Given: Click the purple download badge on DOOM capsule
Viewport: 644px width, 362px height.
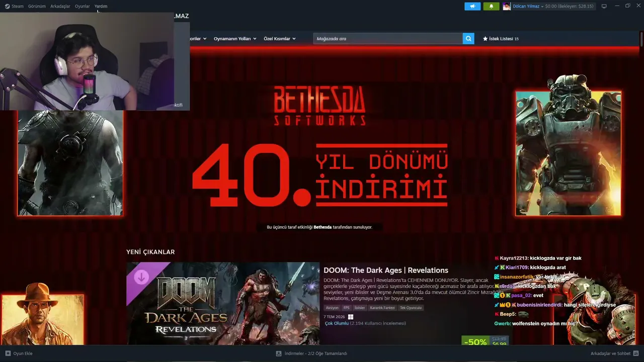Looking at the screenshot, I should [x=141, y=277].
